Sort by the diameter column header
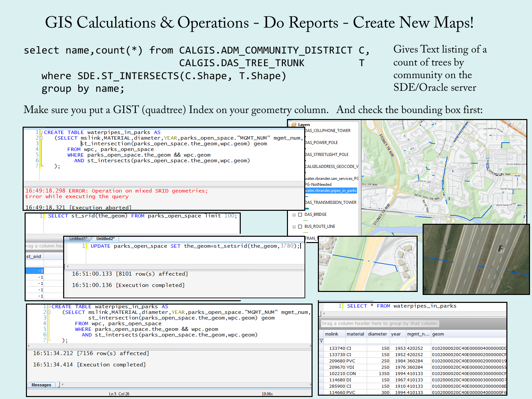This screenshot has height=399, width=532. point(377,334)
